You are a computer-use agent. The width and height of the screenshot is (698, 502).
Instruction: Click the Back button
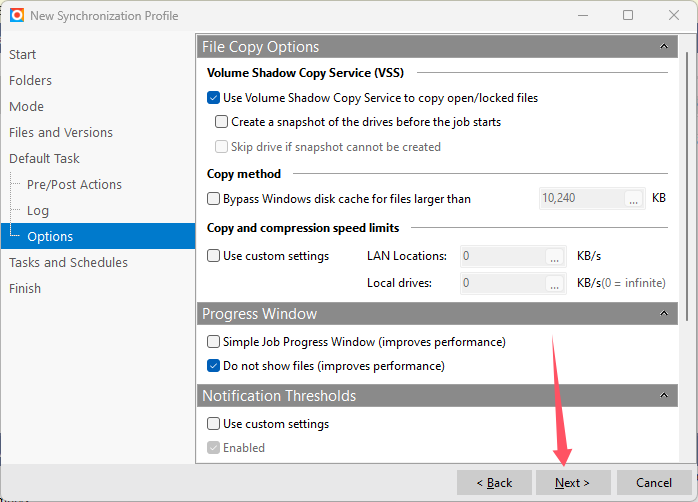pos(493,483)
